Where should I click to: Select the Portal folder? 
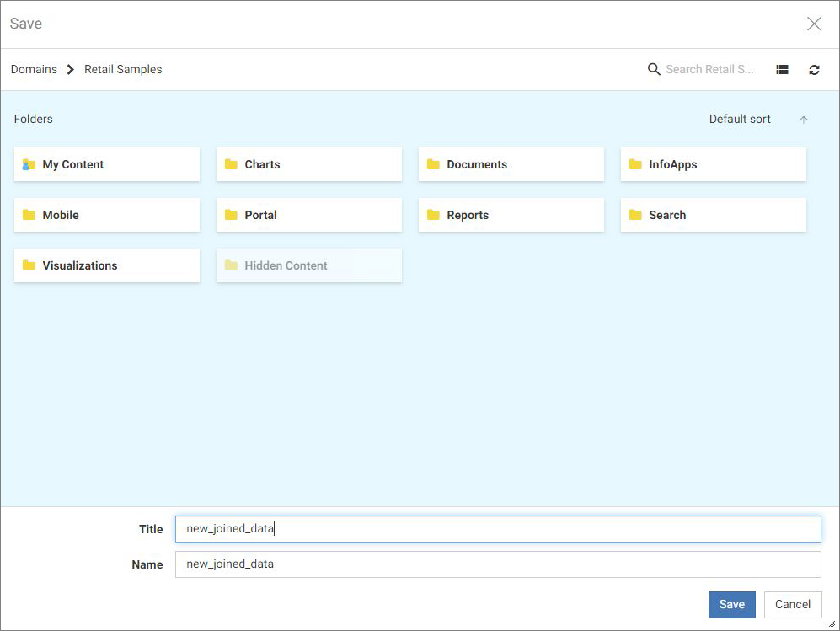coord(309,215)
